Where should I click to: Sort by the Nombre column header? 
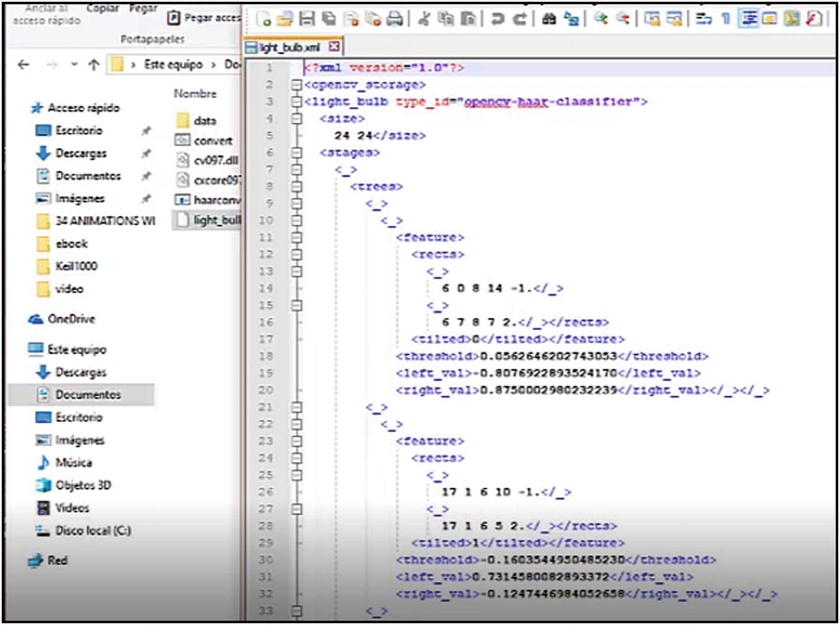[195, 94]
